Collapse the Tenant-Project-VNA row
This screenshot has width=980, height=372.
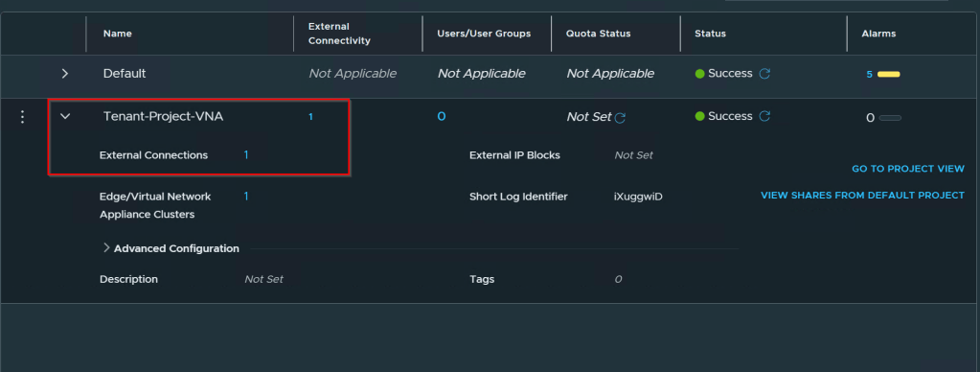point(65,116)
